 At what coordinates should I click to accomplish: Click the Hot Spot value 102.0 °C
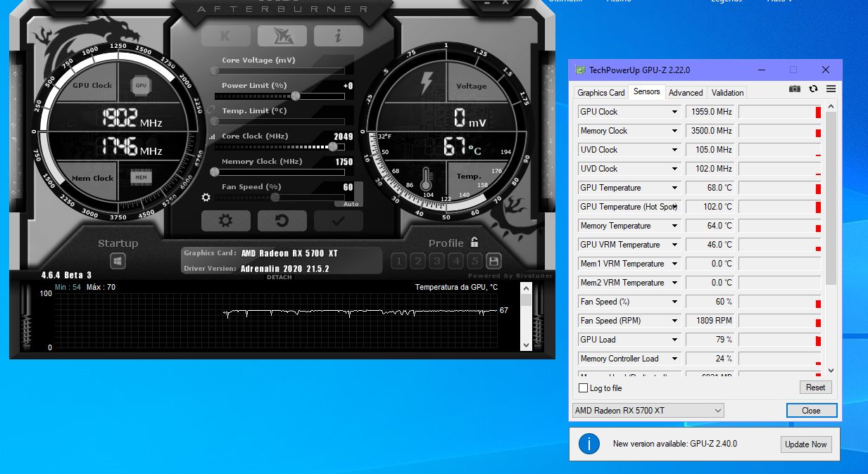710,207
